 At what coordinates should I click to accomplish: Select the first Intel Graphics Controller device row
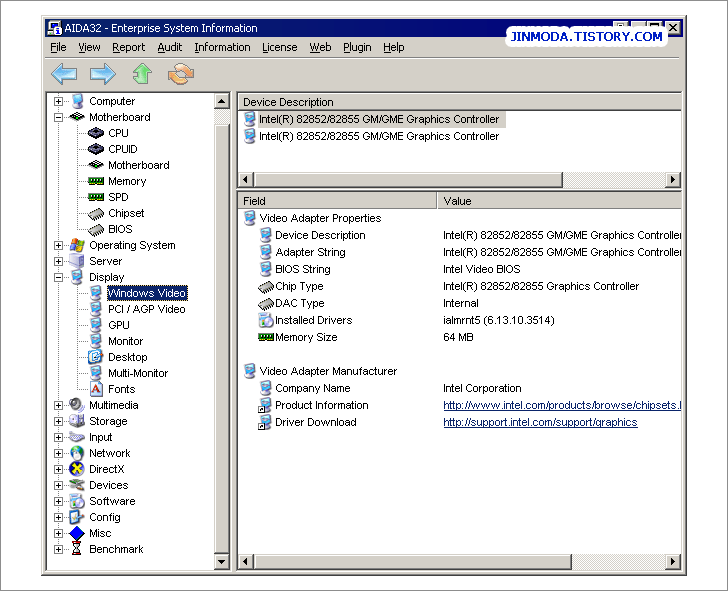point(374,119)
